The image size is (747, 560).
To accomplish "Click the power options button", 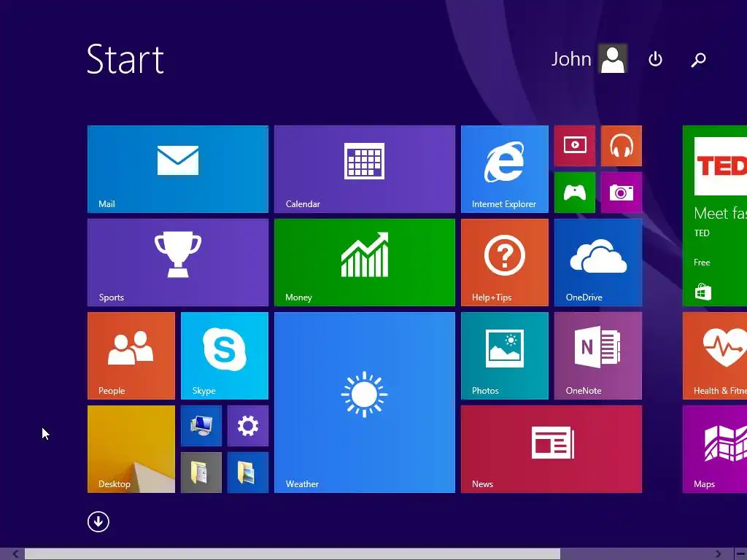I will [x=656, y=59].
